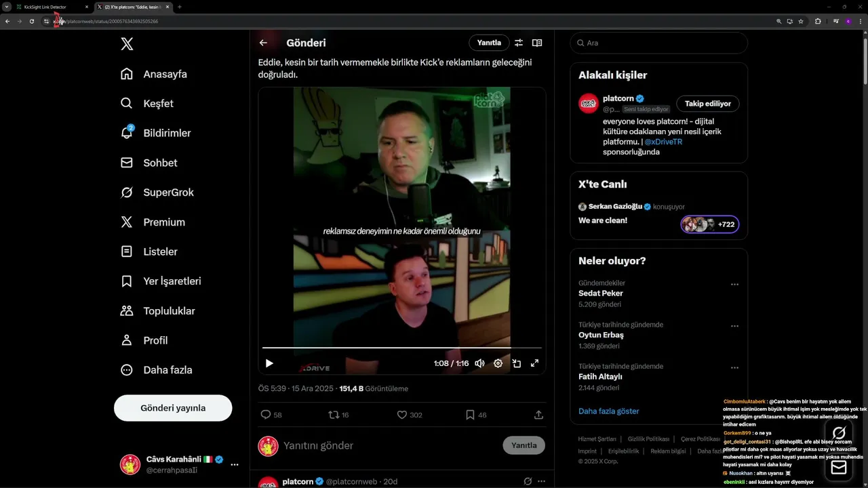
Task: Open Anasayfa from the sidebar
Action: click(x=154, y=74)
